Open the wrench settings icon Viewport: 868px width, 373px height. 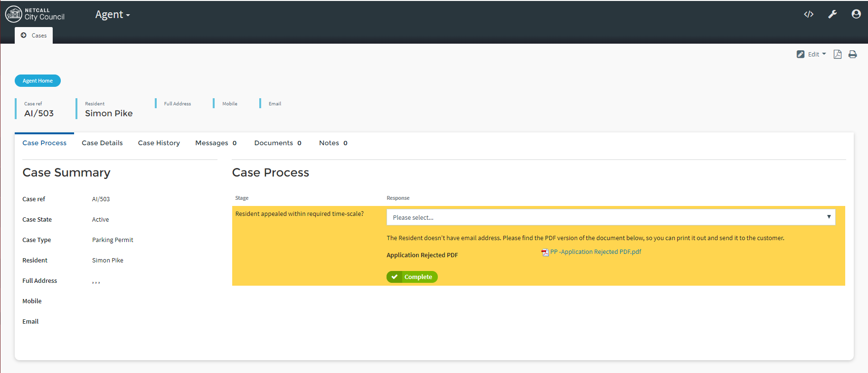click(832, 14)
